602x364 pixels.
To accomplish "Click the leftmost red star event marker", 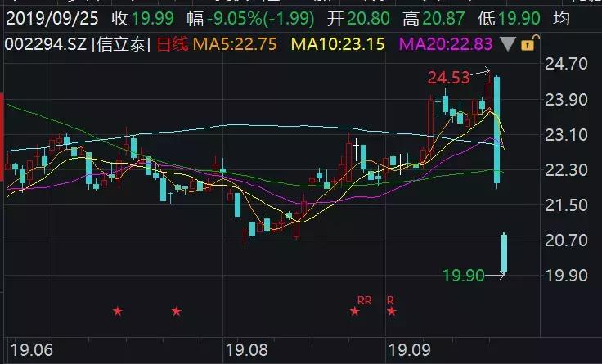I will 118,311.
